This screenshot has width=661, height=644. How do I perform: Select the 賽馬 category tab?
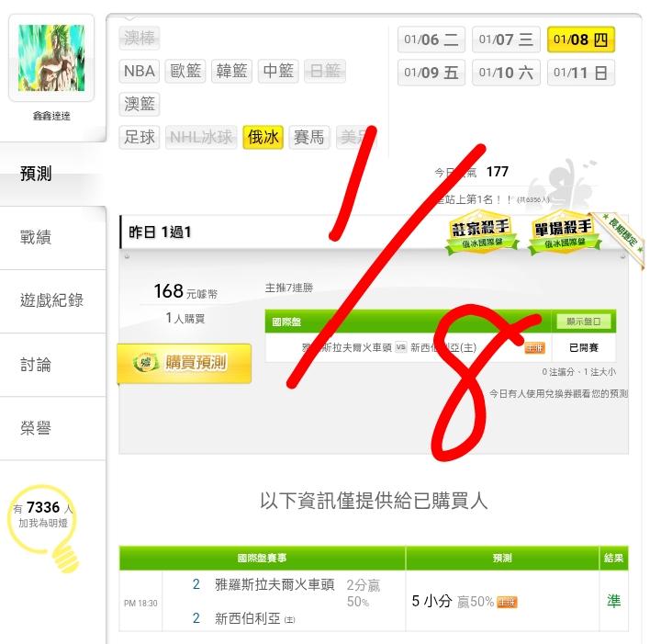(309, 137)
